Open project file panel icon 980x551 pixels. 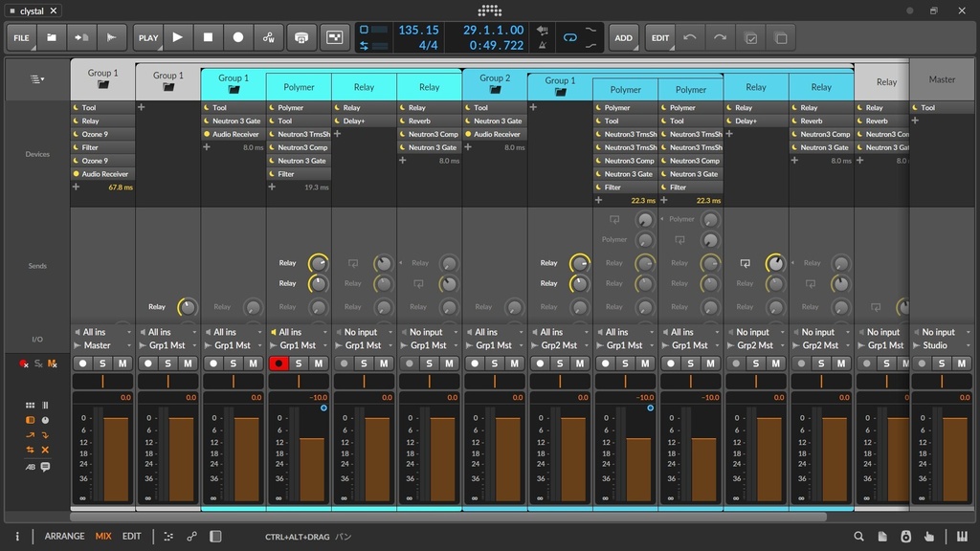click(x=882, y=536)
